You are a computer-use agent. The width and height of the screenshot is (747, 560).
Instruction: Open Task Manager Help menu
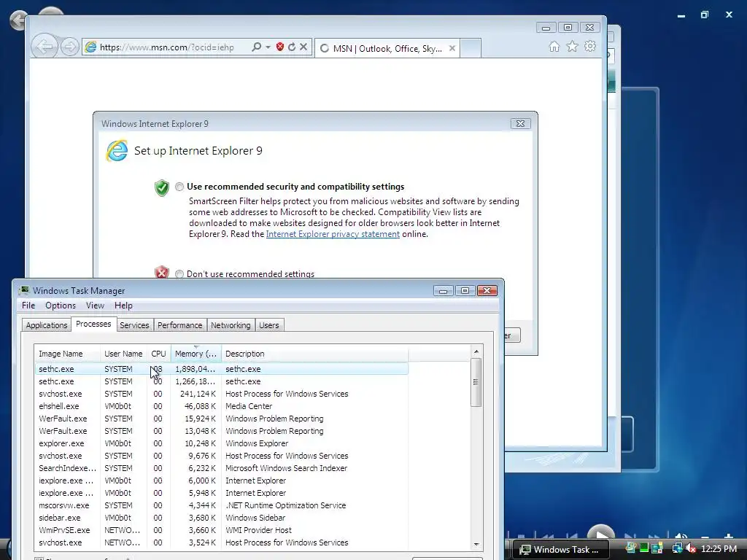click(123, 306)
